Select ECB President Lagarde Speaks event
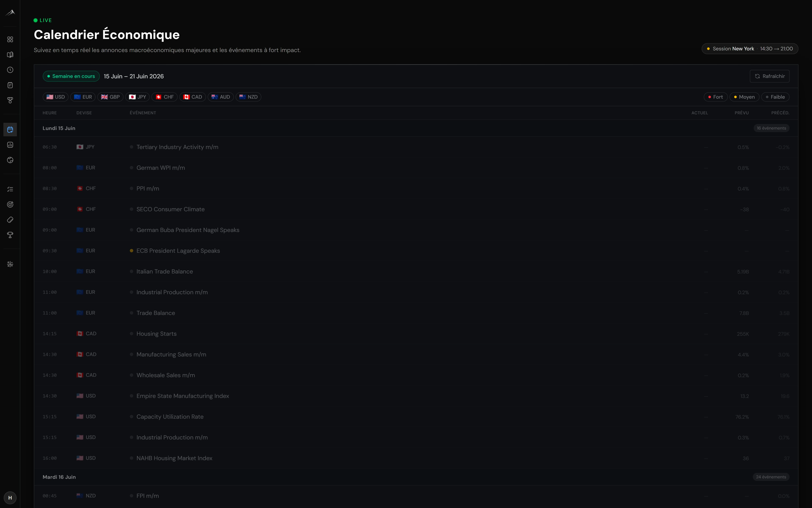The width and height of the screenshot is (812, 508). (x=416, y=251)
